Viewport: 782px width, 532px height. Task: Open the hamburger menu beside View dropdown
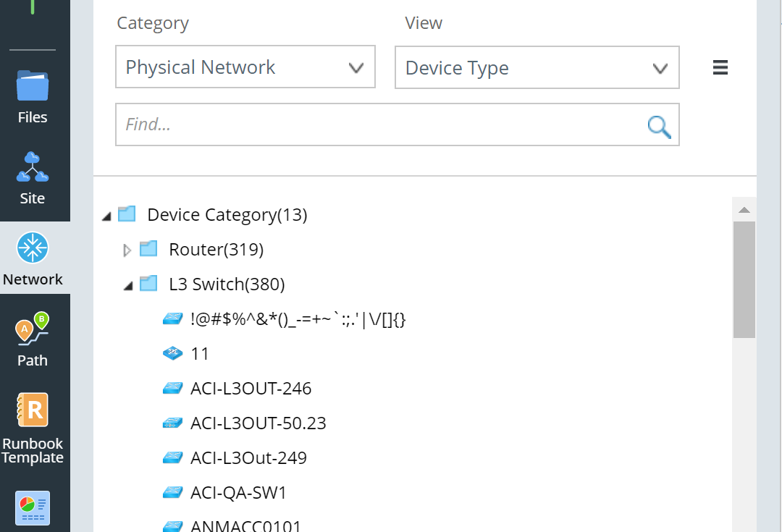tap(720, 67)
